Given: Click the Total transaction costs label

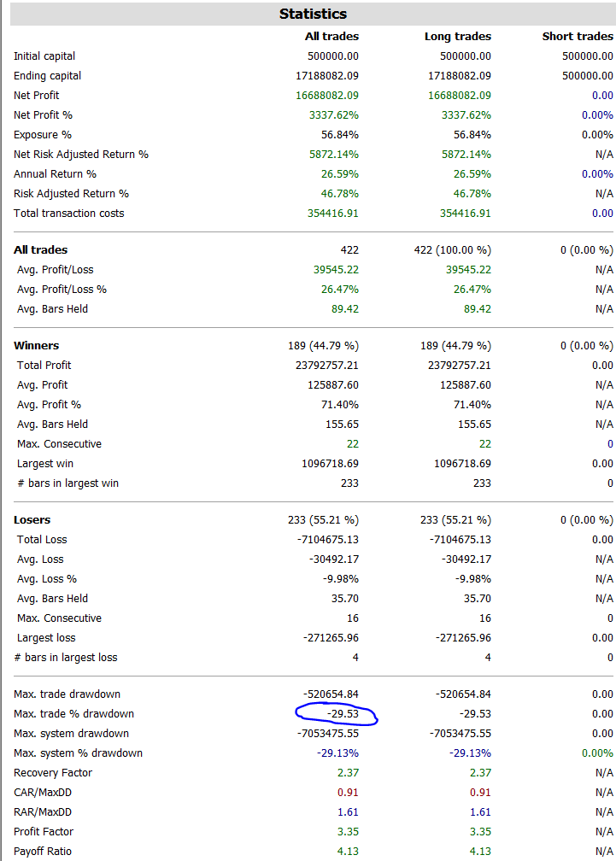Looking at the screenshot, I should [x=68, y=213].
